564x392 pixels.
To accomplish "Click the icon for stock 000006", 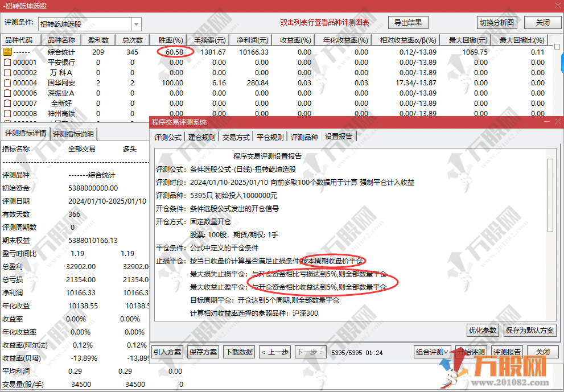I will click(x=7, y=93).
